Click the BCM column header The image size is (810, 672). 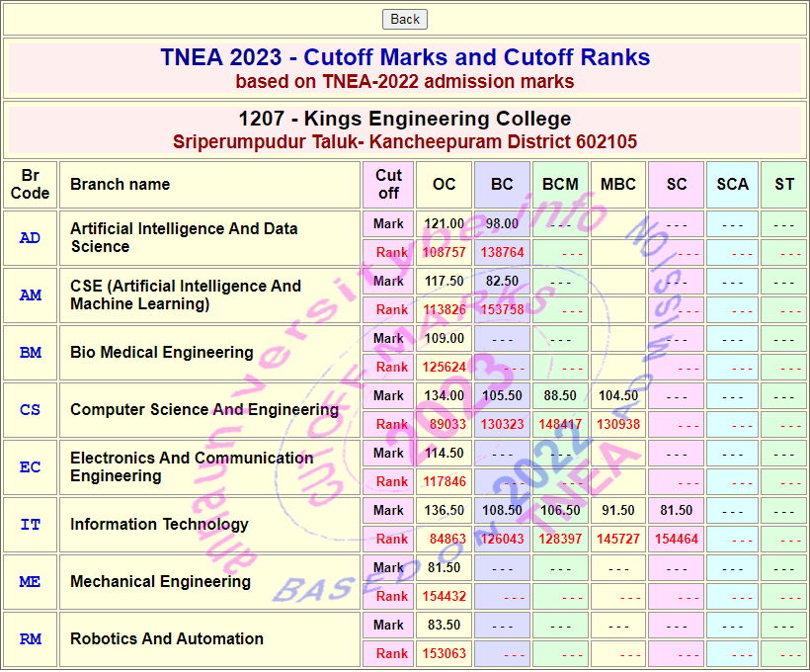click(560, 185)
